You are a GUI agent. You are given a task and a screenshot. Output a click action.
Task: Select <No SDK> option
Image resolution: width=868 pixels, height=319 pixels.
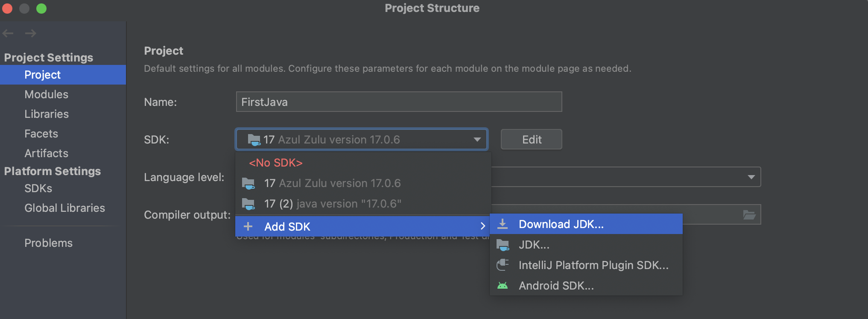point(363,163)
